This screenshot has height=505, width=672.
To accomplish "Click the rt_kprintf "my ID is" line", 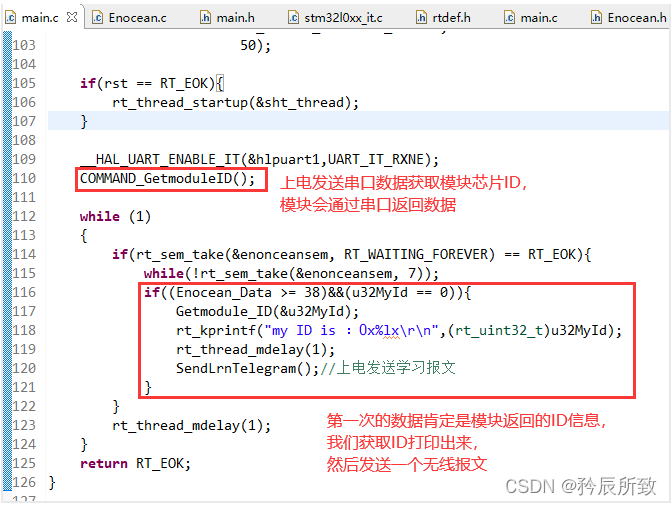I will click(x=399, y=330).
